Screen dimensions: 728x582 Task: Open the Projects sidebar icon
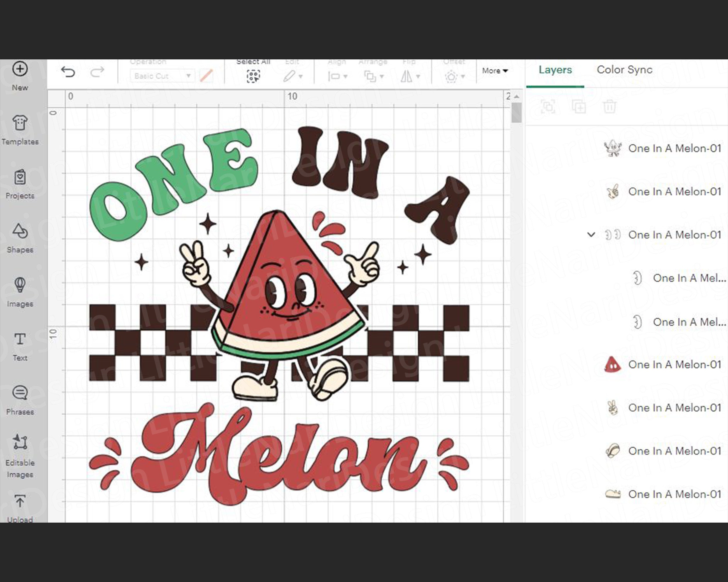coord(20,177)
